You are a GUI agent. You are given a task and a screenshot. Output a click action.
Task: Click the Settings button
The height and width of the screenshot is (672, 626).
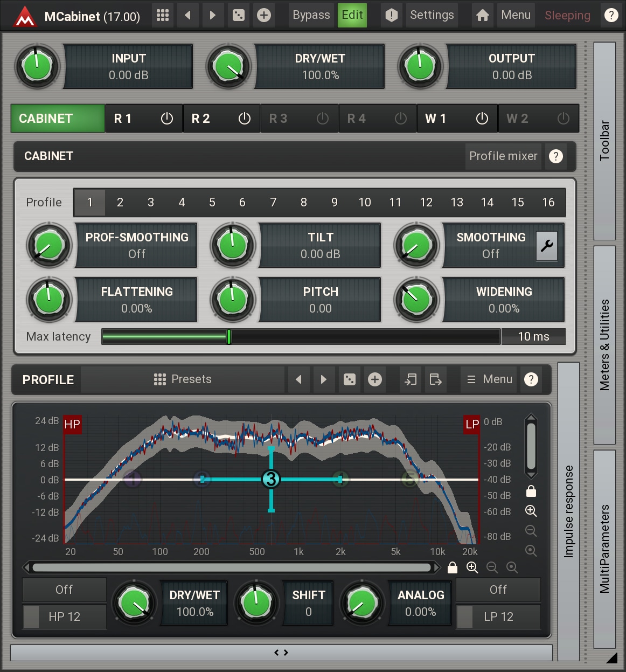(432, 15)
